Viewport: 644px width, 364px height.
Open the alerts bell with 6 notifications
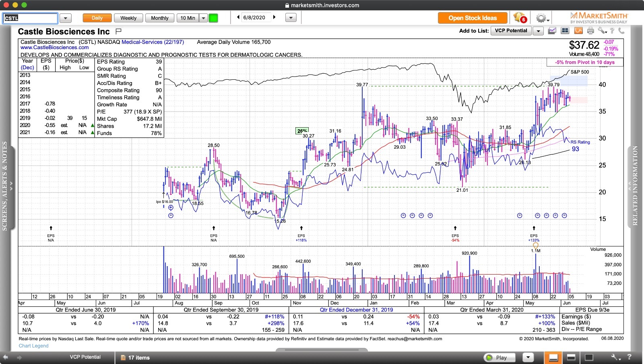(x=519, y=18)
